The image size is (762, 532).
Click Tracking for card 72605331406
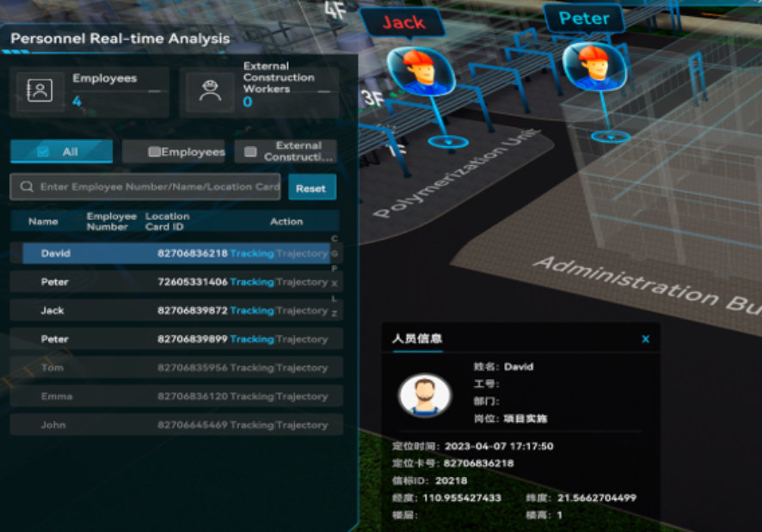point(251,282)
